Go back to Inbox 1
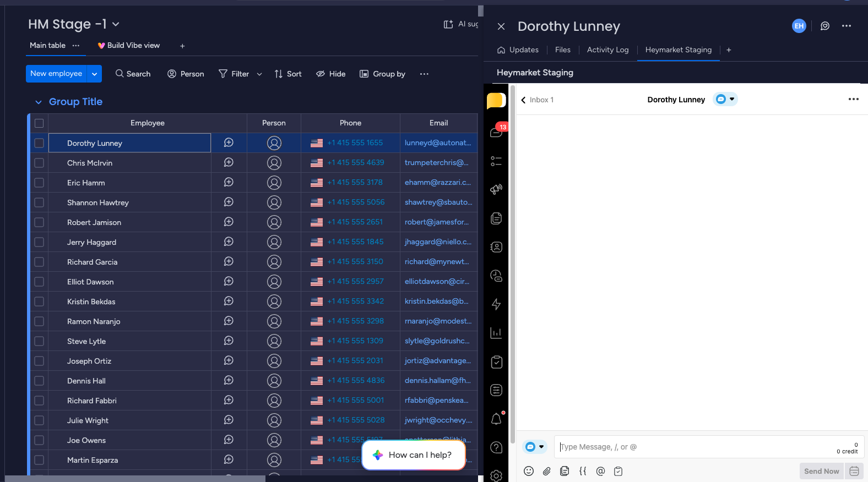Screen dimensions: 868x482 (x=537, y=100)
